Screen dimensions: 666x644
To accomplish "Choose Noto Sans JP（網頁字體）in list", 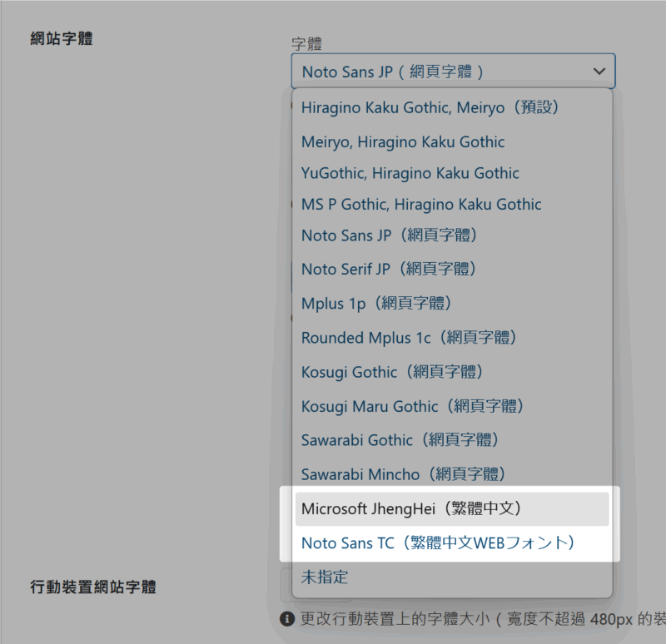I will click(x=452, y=235).
